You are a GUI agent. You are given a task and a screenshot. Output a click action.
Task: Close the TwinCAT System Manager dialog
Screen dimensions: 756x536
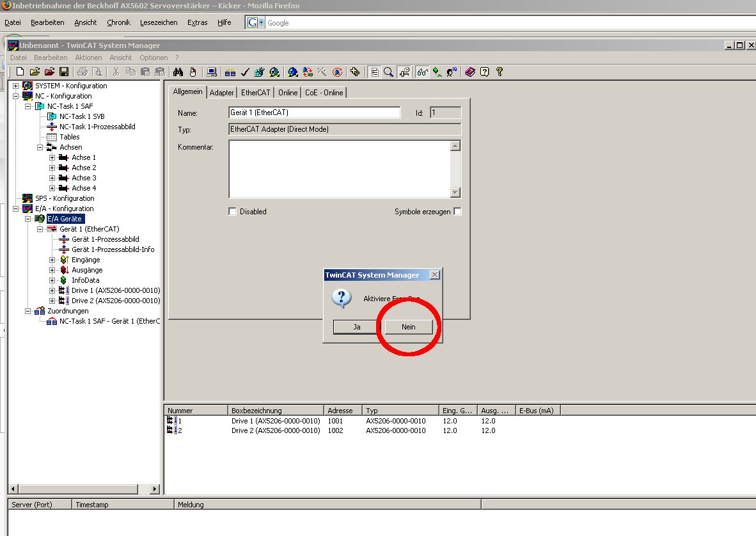pyautogui.click(x=434, y=275)
